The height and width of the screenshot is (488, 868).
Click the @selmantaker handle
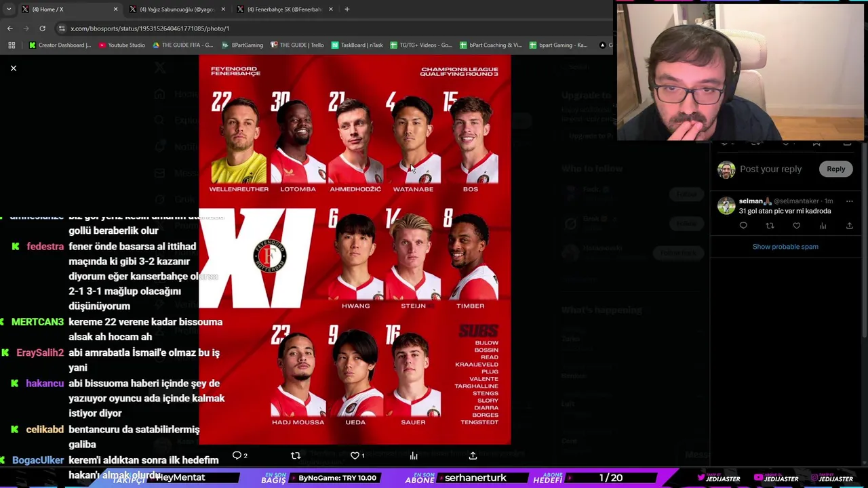(796, 201)
